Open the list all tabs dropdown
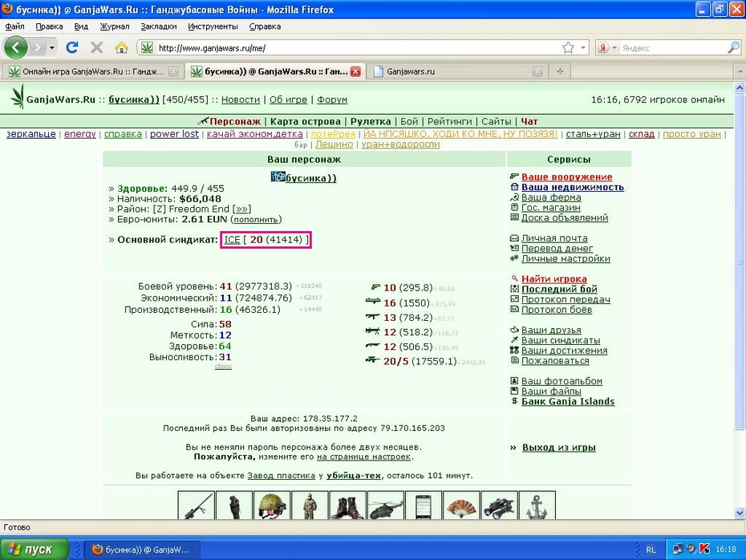Viewport: 746px width, 560px height. (x=740, y=71)
